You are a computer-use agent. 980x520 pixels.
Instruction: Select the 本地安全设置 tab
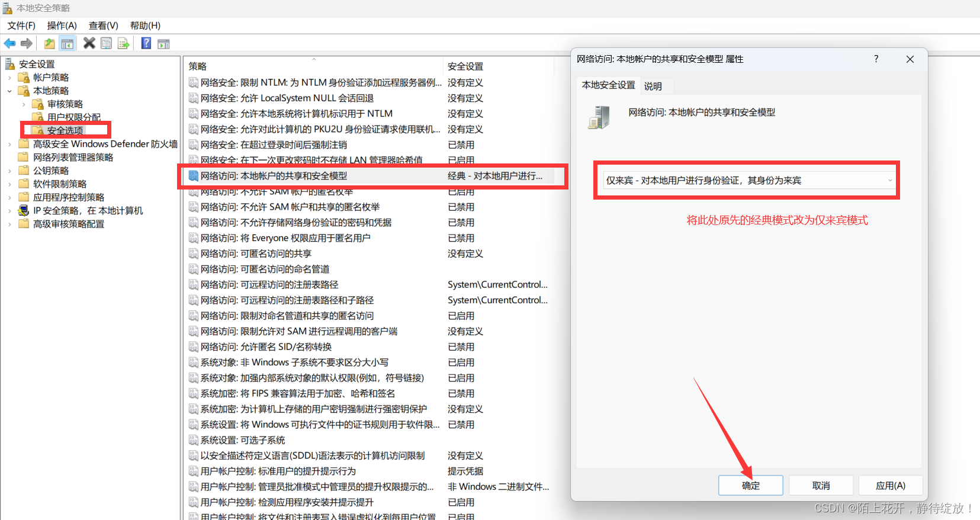click(609, 85)
